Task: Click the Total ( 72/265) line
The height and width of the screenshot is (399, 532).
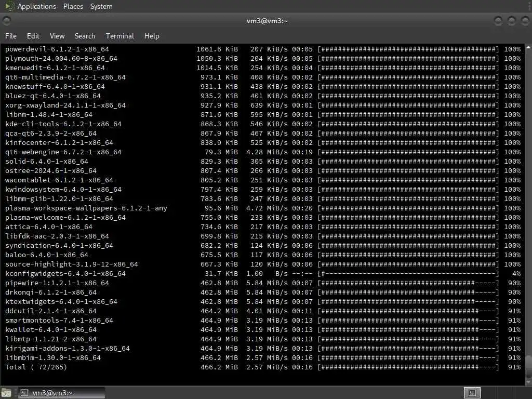Action: (263, 367)
